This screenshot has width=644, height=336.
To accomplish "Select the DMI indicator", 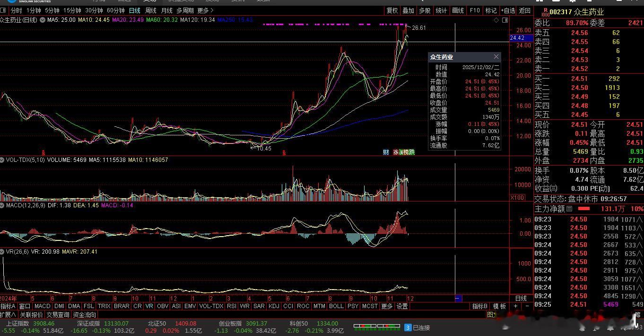I will pyautogui.click(x=59, y=306).
